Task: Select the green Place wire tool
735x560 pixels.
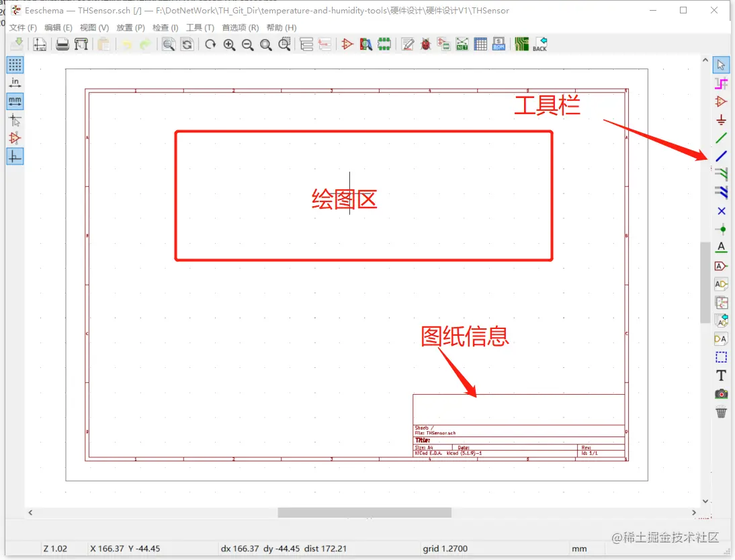Action: click(x=721, y=138)
